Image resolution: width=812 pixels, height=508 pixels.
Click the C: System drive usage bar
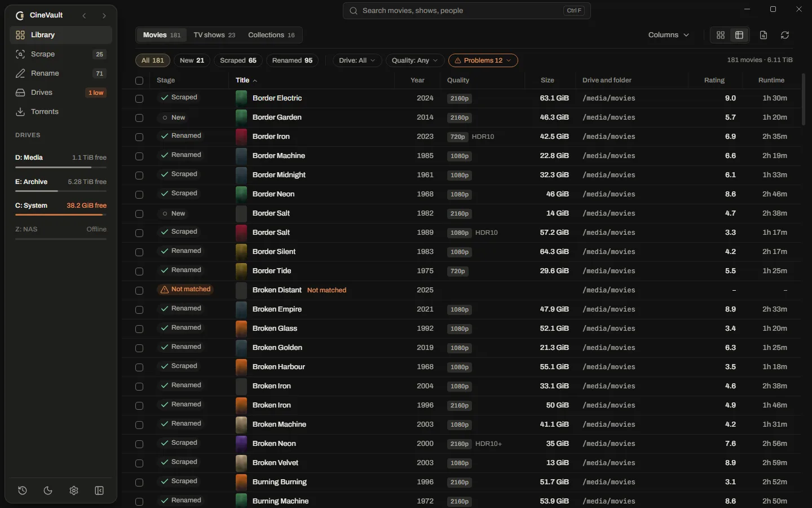coord(61,215)
